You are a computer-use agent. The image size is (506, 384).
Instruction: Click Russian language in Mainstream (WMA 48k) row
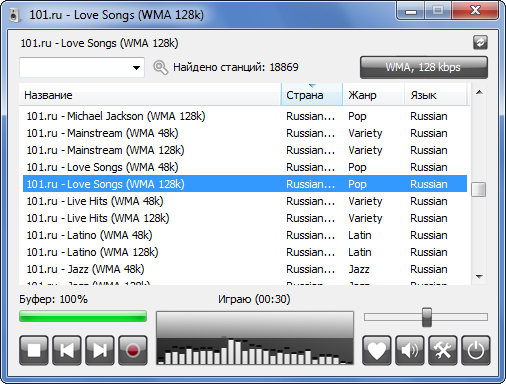(x=429, y=133)
